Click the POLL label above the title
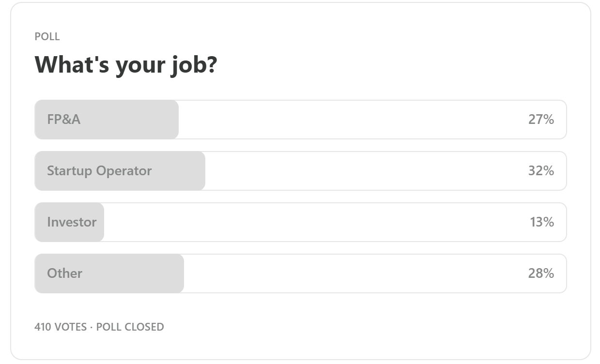The width and height of the screenshot is (600, 364). [x=47, y=37]
